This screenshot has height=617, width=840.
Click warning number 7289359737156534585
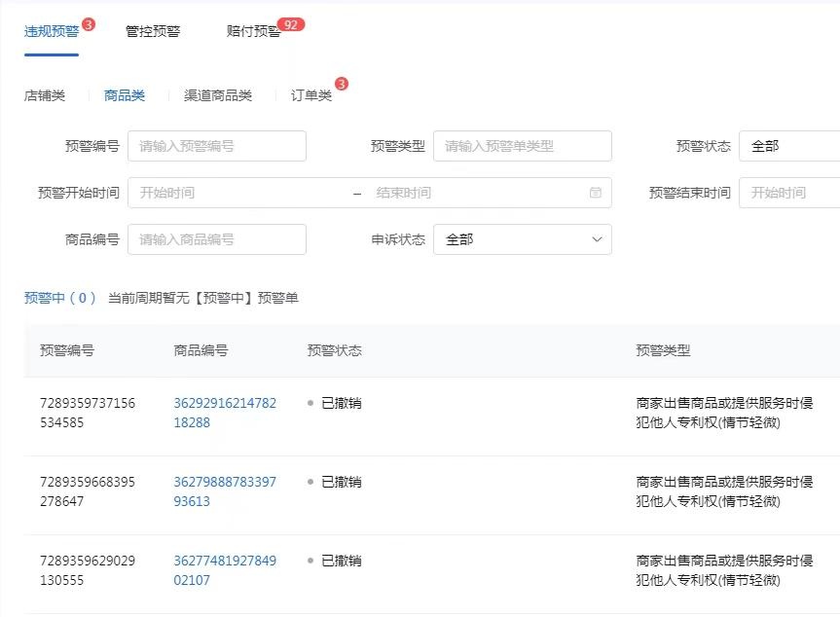pos(88,413)
